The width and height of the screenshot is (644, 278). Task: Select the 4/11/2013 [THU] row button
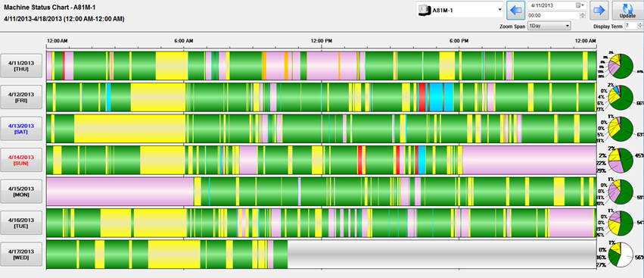tap(21, 66)
